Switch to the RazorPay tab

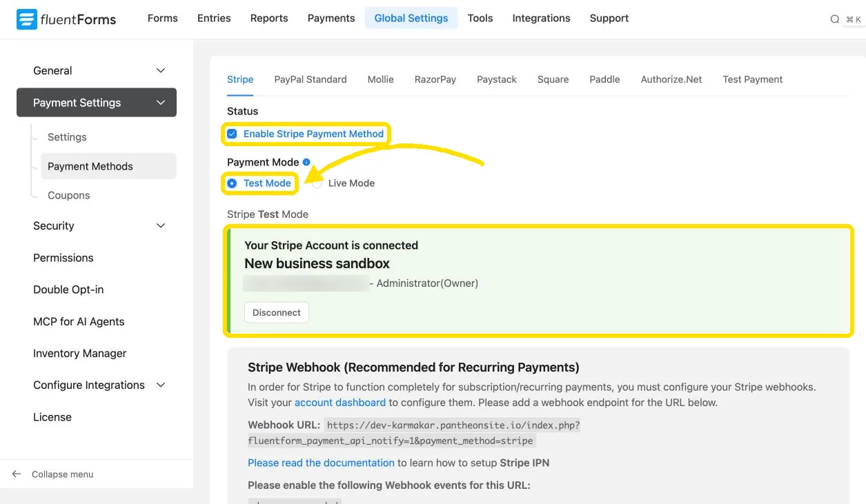435,79
